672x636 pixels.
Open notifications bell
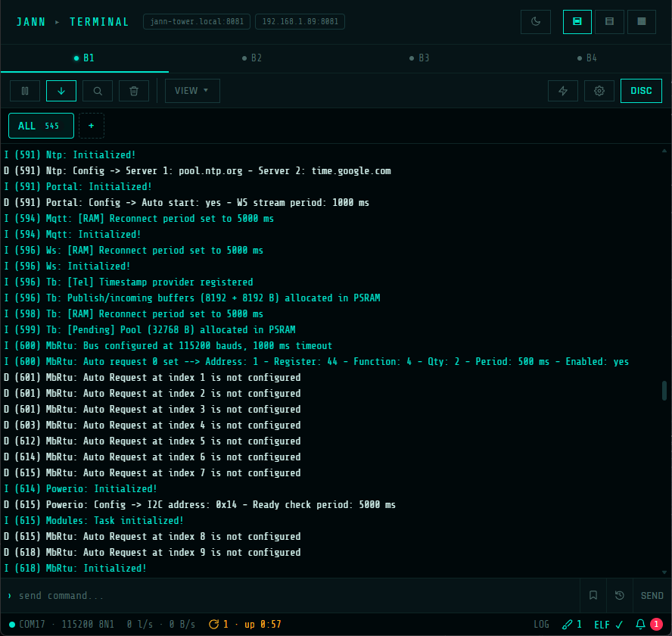(640, 625)
